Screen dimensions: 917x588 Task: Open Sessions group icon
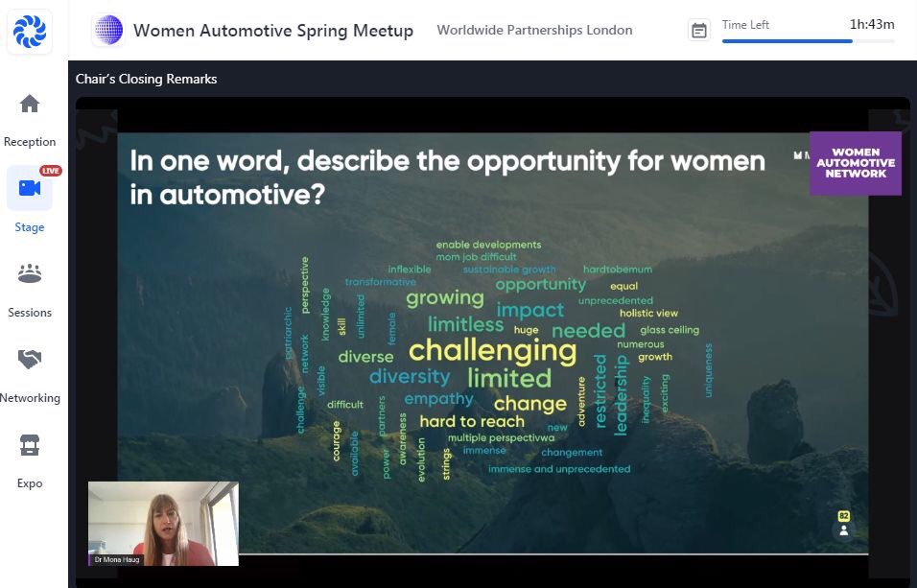30,273
